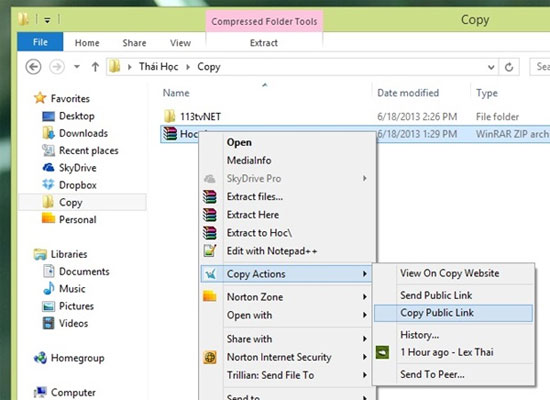Expand the Norton Zone submenu arrow

(x=365, y=297)
